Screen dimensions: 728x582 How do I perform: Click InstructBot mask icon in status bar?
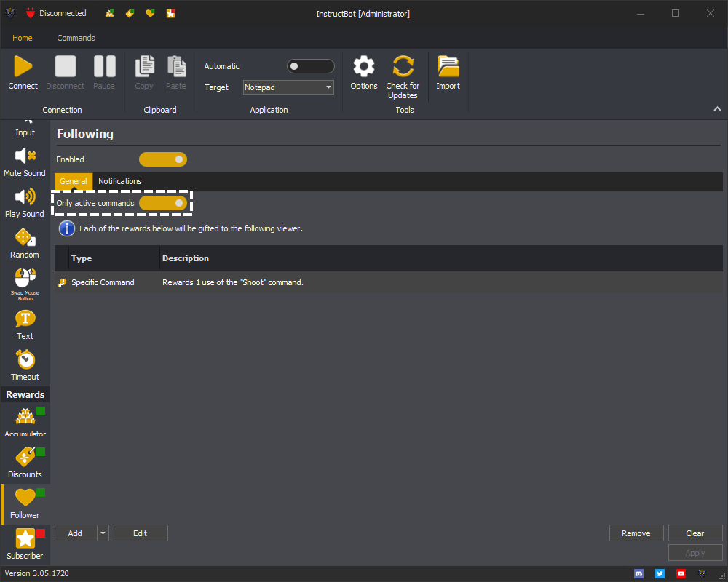(702, 574)
